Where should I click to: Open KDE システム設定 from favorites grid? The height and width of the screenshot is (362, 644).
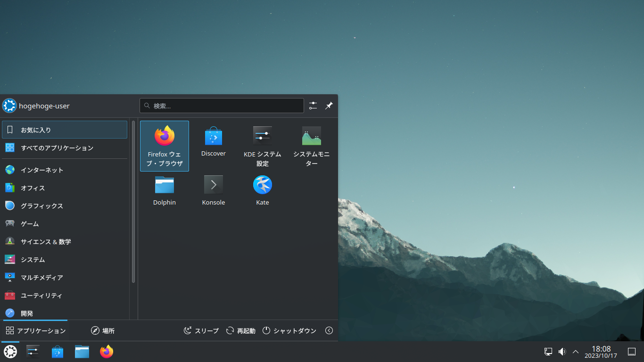263,146
